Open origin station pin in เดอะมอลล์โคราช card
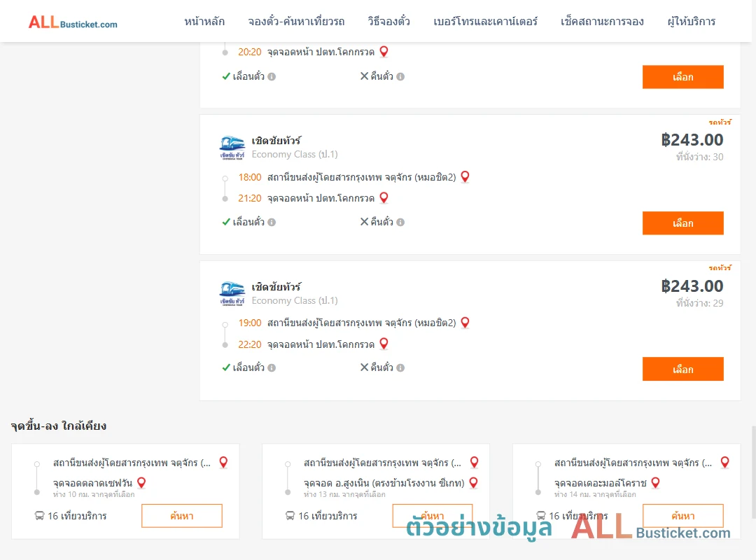756x560 pixels. [x=724, y=462]
